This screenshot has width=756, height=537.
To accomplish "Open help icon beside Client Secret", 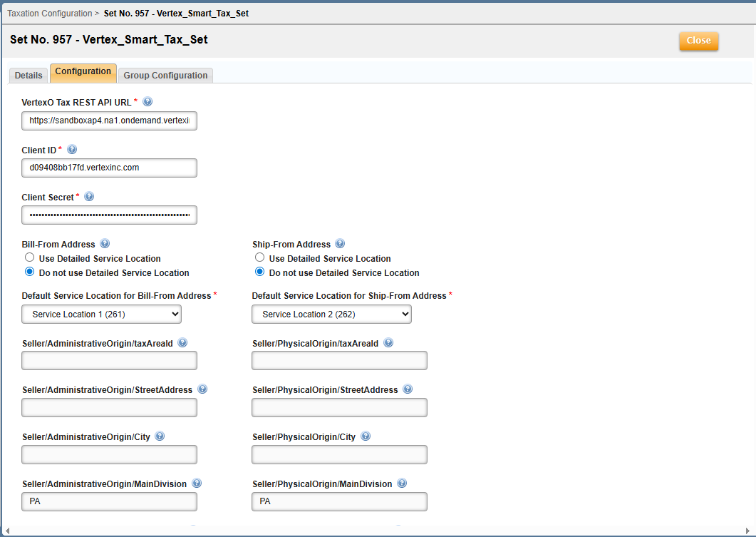I will 89,196.
